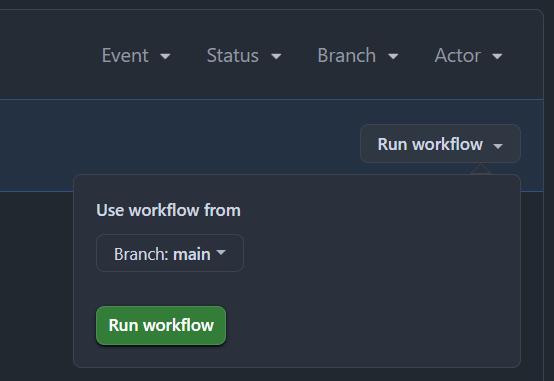
Task: Collapse the gray Run workflow dropdown
Action: (440, 144)
